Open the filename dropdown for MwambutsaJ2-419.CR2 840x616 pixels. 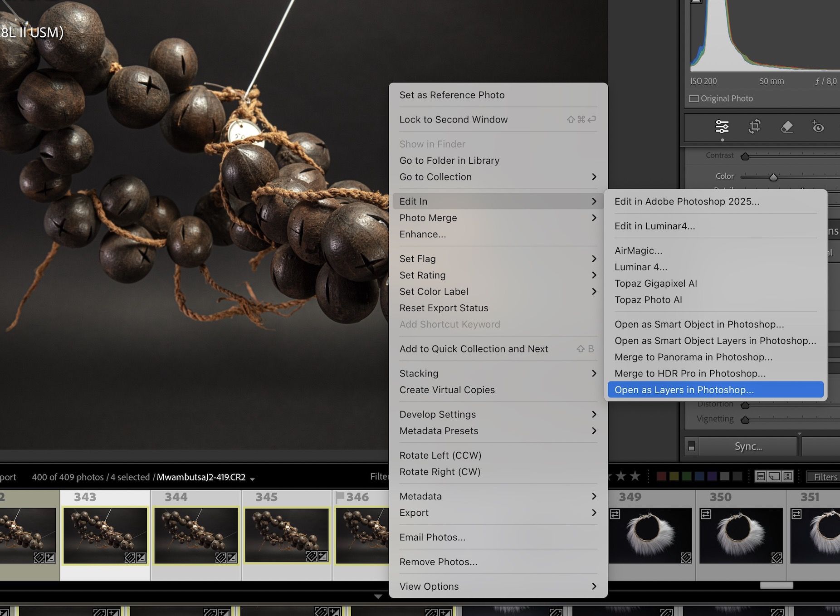coord(252,478)
